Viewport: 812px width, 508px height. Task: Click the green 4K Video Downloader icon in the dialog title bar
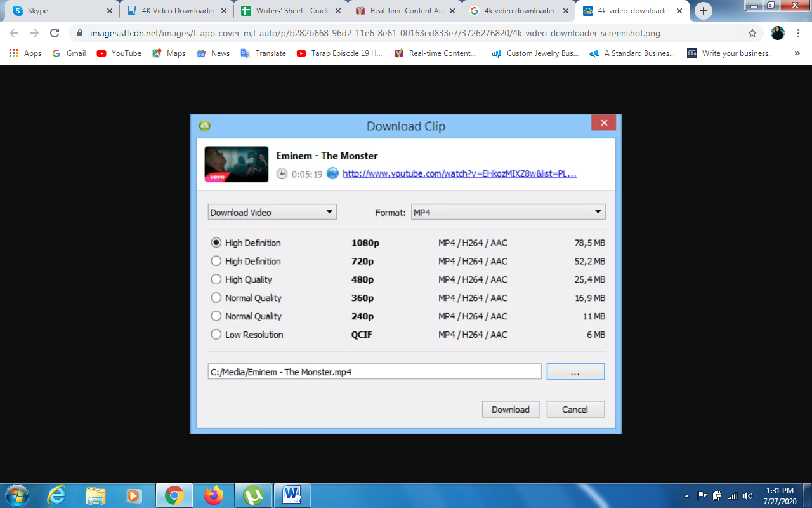(204, 125)
